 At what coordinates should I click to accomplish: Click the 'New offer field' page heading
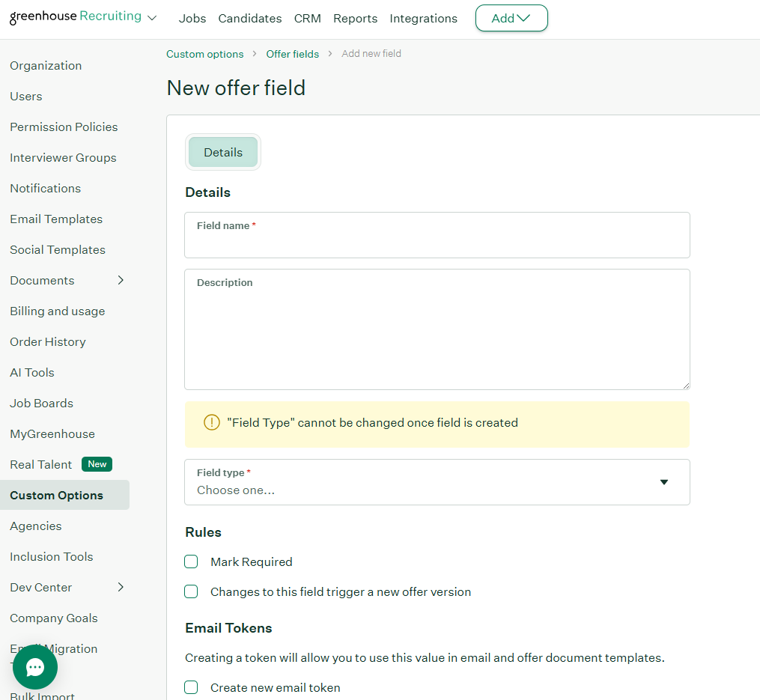click(236, 88)
